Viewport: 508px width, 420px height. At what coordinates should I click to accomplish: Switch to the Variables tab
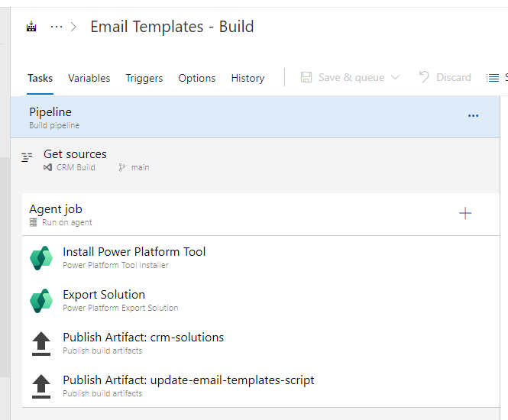(x=89, y=78)
